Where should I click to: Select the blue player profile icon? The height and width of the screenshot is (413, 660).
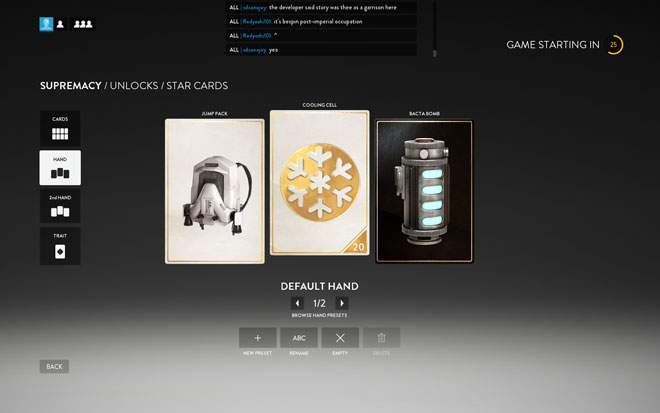tap(46, 24)
